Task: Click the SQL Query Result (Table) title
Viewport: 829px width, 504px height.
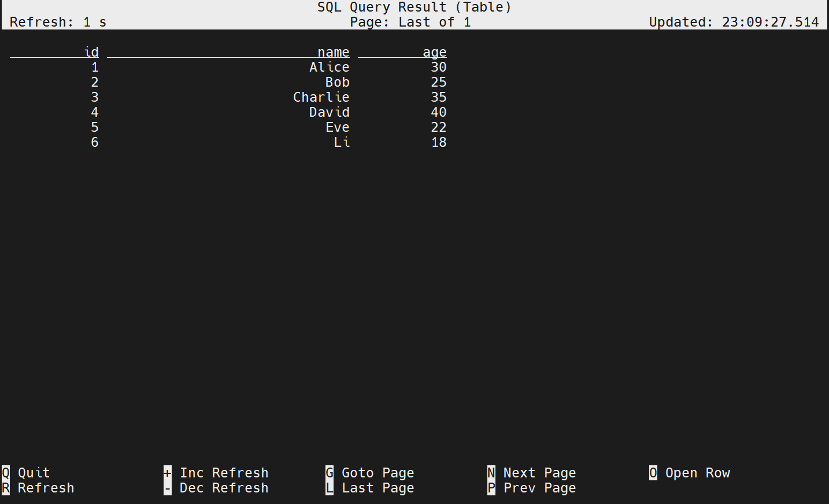Action: coord(414,7)
